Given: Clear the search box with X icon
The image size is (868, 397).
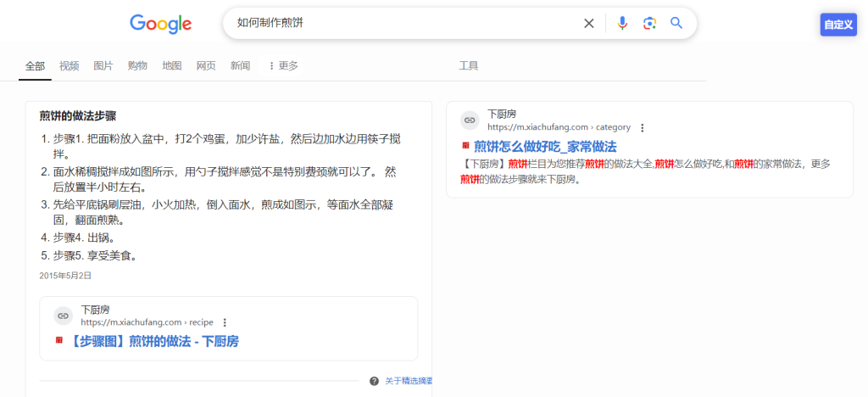Looking at the screenshot, I should click(589, 23).
